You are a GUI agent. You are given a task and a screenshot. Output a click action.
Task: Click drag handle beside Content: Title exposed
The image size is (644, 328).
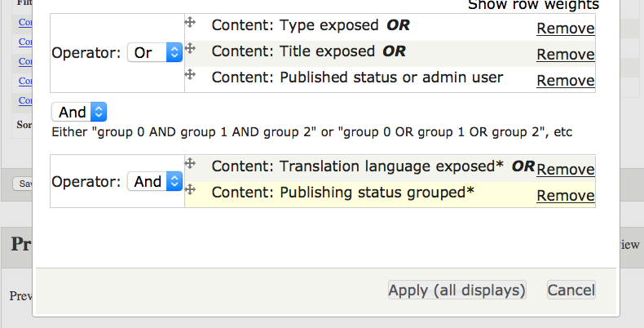coord(190,48)
